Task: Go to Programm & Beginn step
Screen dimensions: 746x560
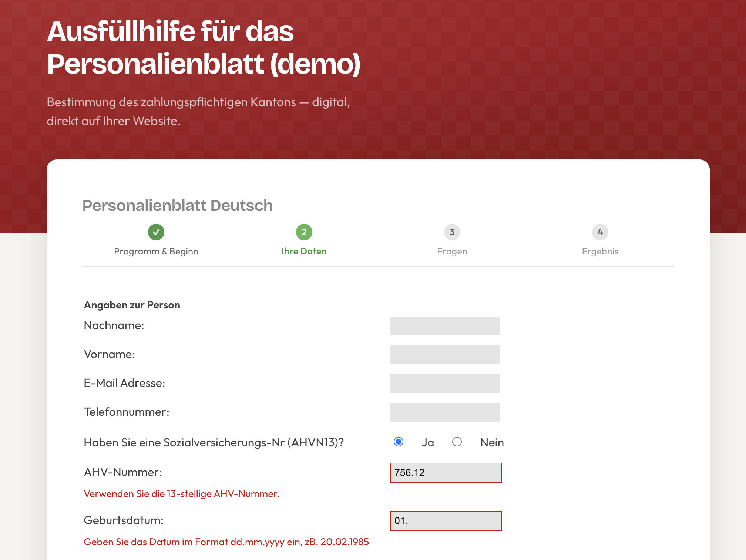Action: (156, 252)
